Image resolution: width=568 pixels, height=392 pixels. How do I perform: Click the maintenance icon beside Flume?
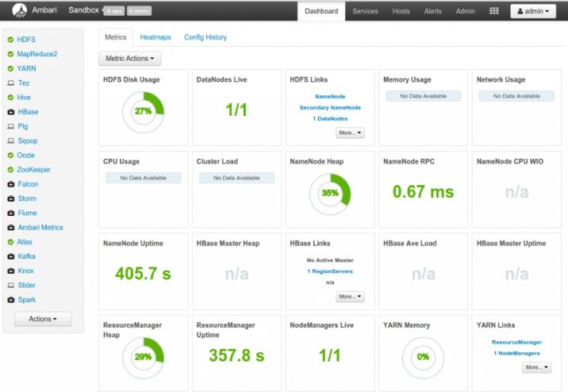[11, 213]
